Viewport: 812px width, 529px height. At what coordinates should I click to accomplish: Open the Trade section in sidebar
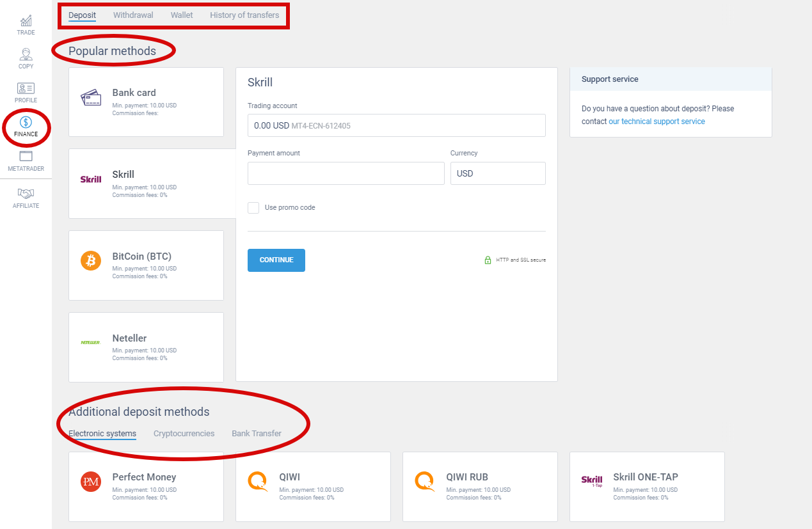(26, 25)
